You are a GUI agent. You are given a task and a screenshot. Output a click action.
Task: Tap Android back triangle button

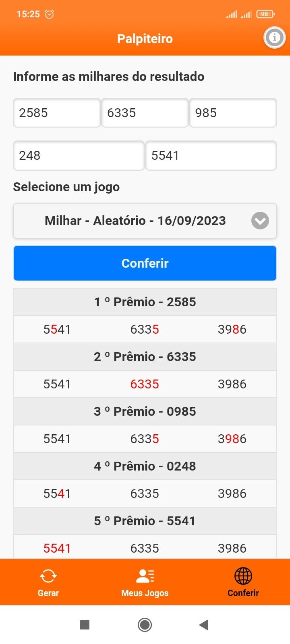(204, 625)
